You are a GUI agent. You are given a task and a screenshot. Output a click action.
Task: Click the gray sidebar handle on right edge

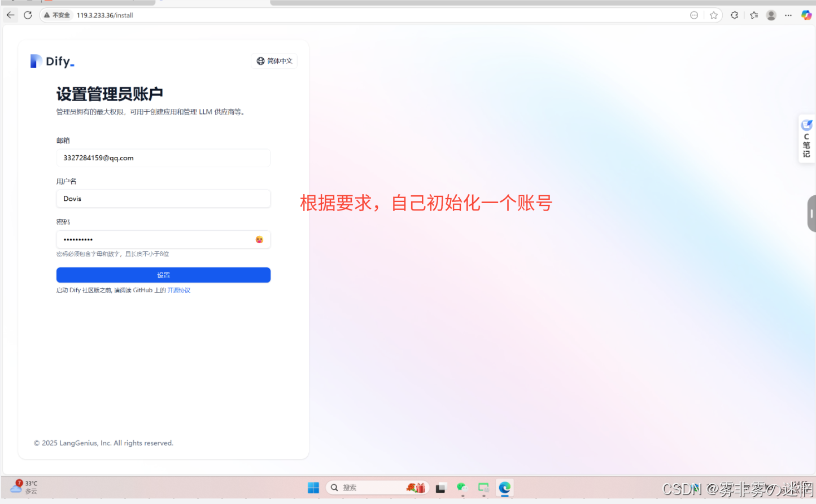click(x=811, y=213)
